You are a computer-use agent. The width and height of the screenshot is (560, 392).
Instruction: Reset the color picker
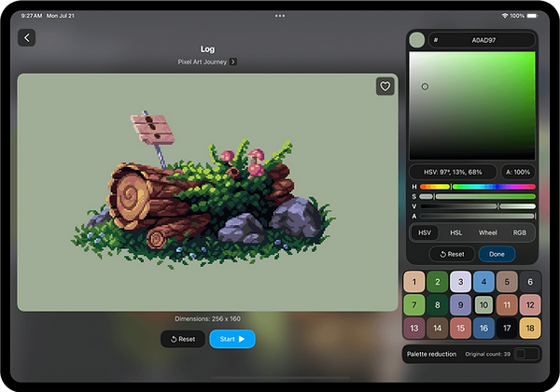(x=452, y=254)
